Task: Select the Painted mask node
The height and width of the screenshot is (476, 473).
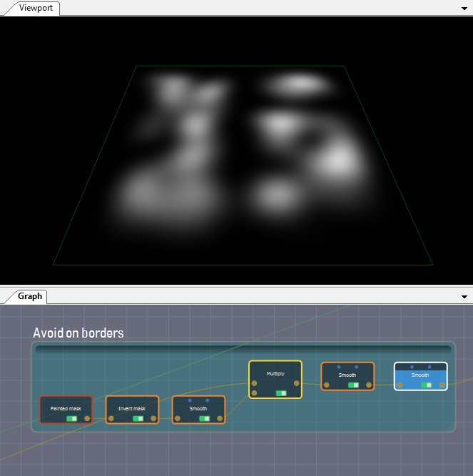Action: click(x=66, y=408)
